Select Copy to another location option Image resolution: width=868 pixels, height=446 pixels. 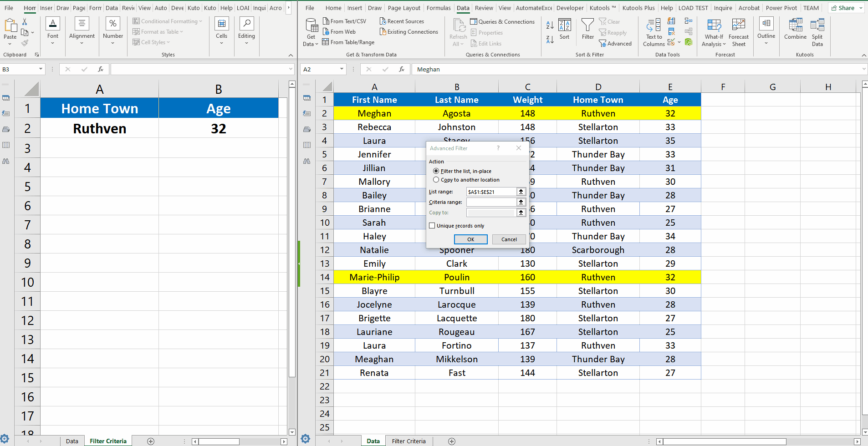pyautogui.click(x=436, y=179)
